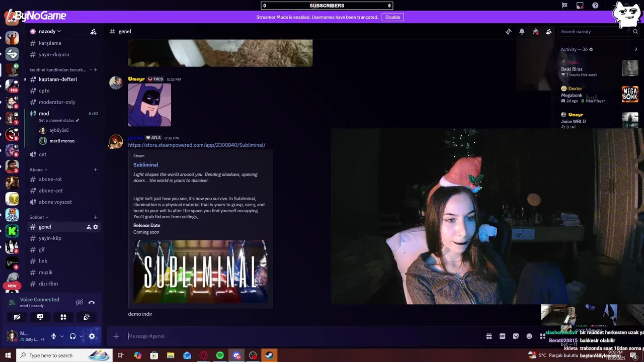Open the nazody server dropdown menu

click(49, 31)
